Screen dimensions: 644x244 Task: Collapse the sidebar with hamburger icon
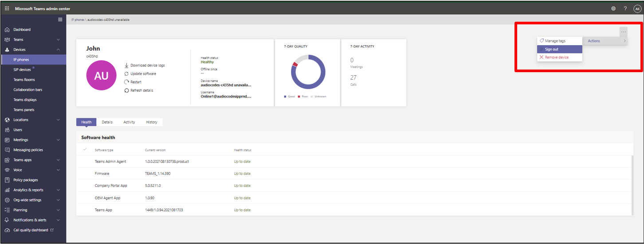(x=60, y=19)
